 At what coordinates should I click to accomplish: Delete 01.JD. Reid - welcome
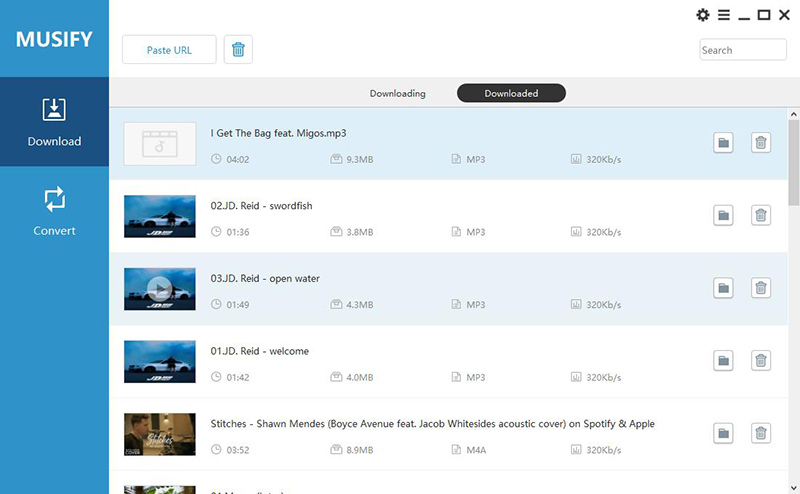pyautogui.click(x=761, y=361)
